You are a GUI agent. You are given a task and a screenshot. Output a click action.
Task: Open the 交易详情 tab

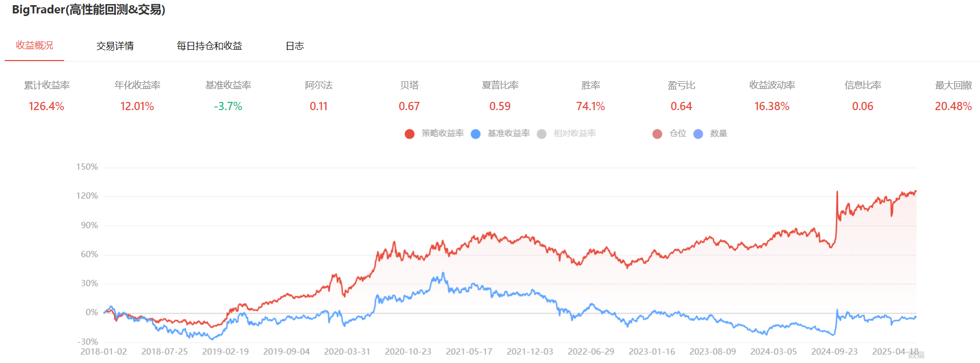coord(115,46)
